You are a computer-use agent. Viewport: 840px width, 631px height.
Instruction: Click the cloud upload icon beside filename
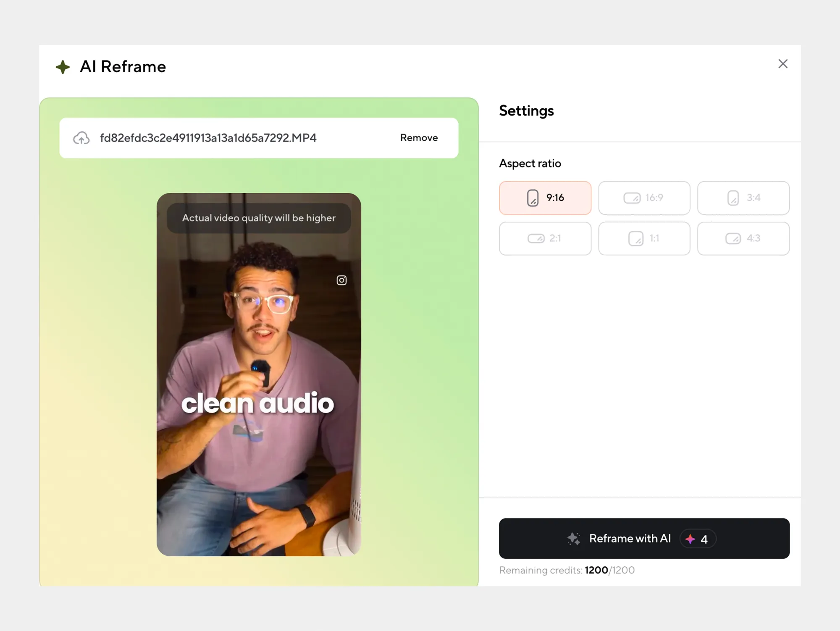click(81, 138)
